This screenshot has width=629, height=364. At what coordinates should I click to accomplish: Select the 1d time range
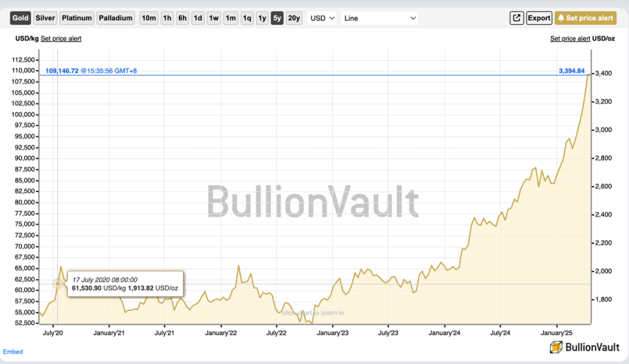pos(198,18)
